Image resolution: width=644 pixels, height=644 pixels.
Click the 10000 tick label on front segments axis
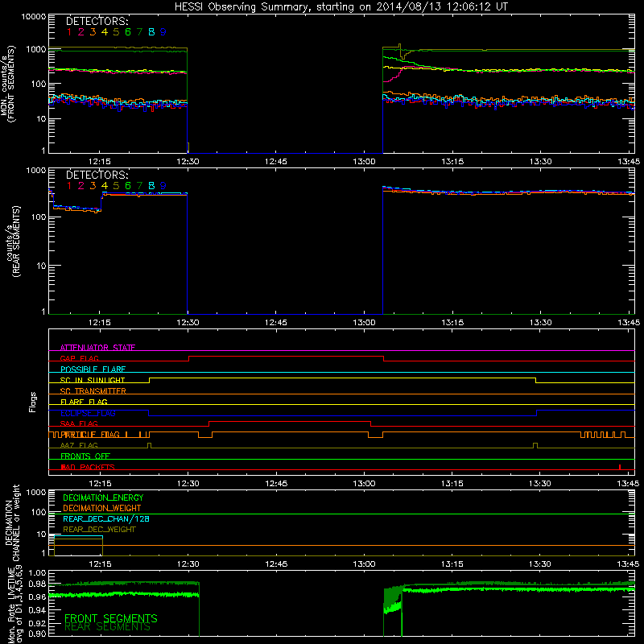[x=34, y=16]
